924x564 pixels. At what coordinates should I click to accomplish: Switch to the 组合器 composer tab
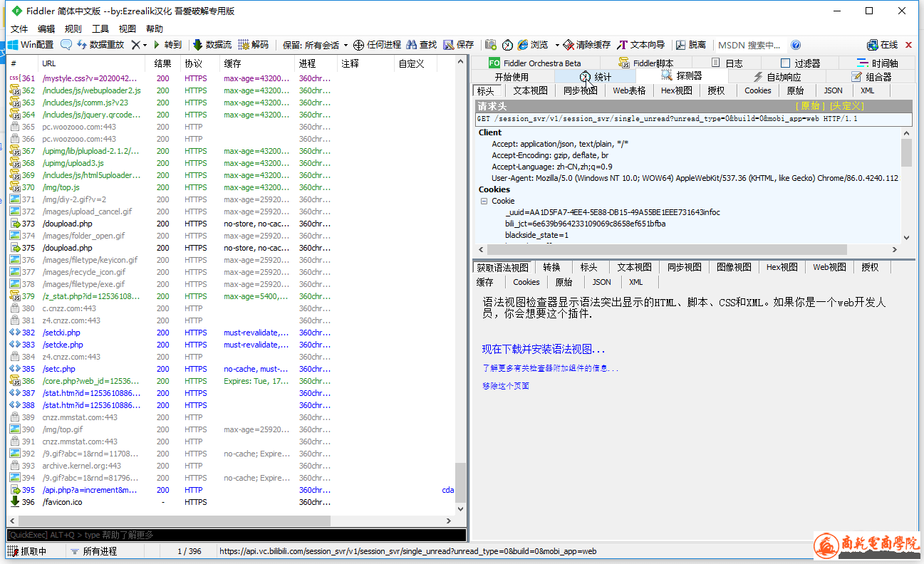point(871,76)
